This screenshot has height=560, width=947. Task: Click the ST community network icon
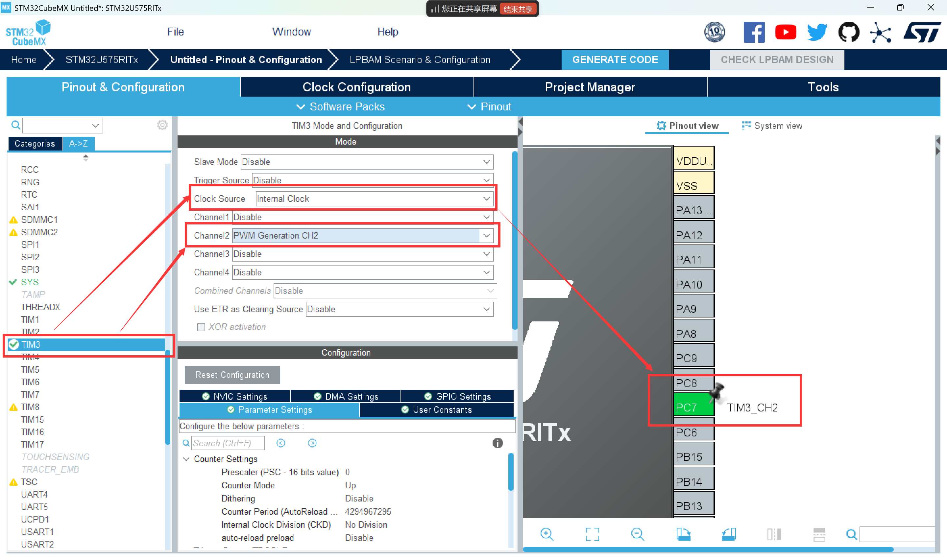880,32
